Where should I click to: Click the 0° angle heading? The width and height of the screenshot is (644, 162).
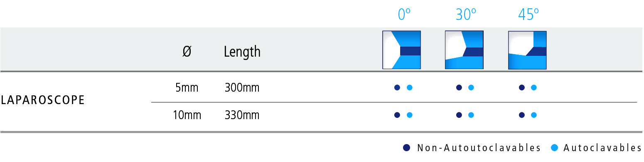point(404,15)
